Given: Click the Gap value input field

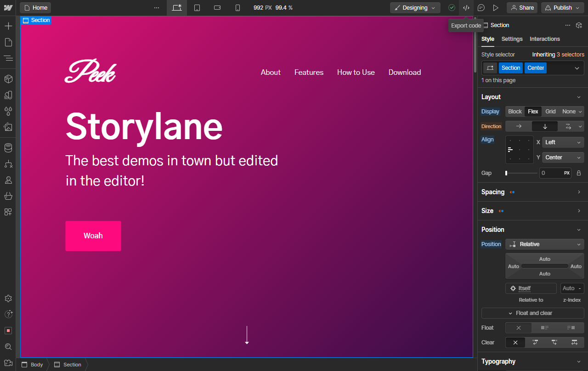Looking at the screenshot, I should pos(555,173).
